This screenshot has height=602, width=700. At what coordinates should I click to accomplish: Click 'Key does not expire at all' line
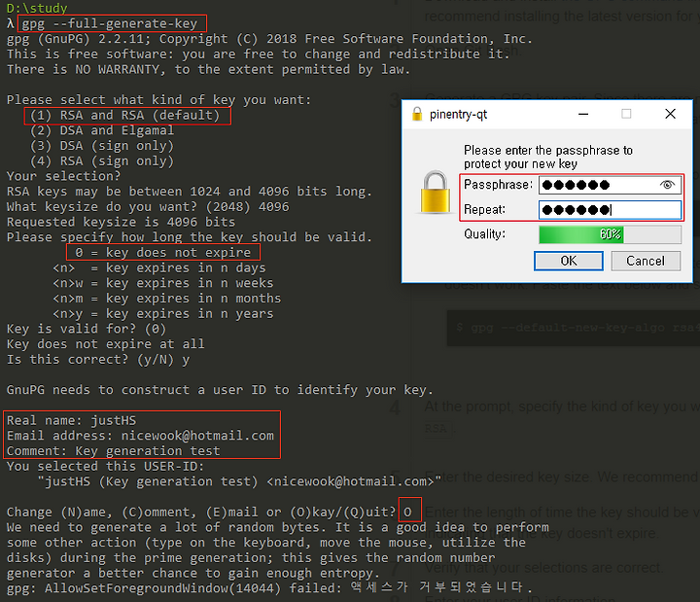106,344
